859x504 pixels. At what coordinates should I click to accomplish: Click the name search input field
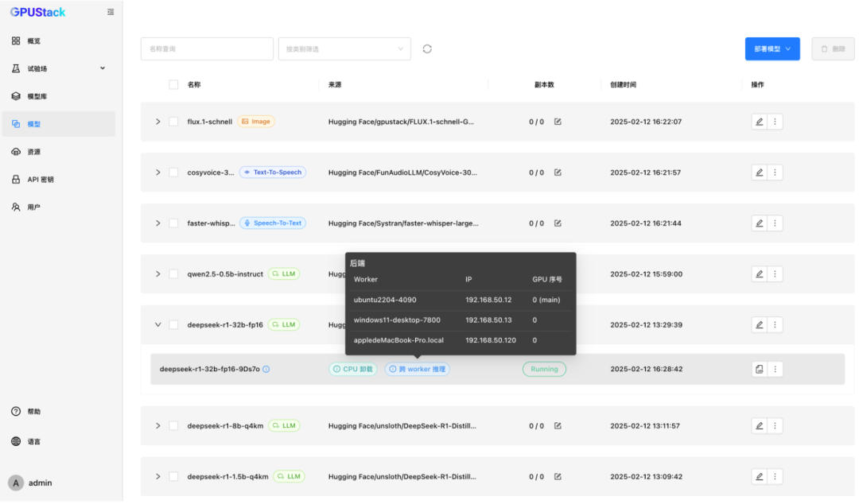click(207, 48)
